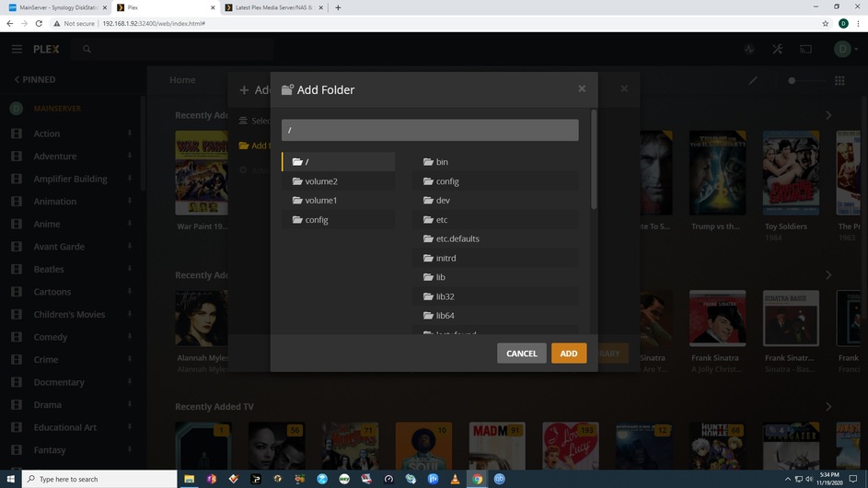The height and width of the screenshot is (488, 868).
Task: Open the Anime library
Action: pos(47,224)
